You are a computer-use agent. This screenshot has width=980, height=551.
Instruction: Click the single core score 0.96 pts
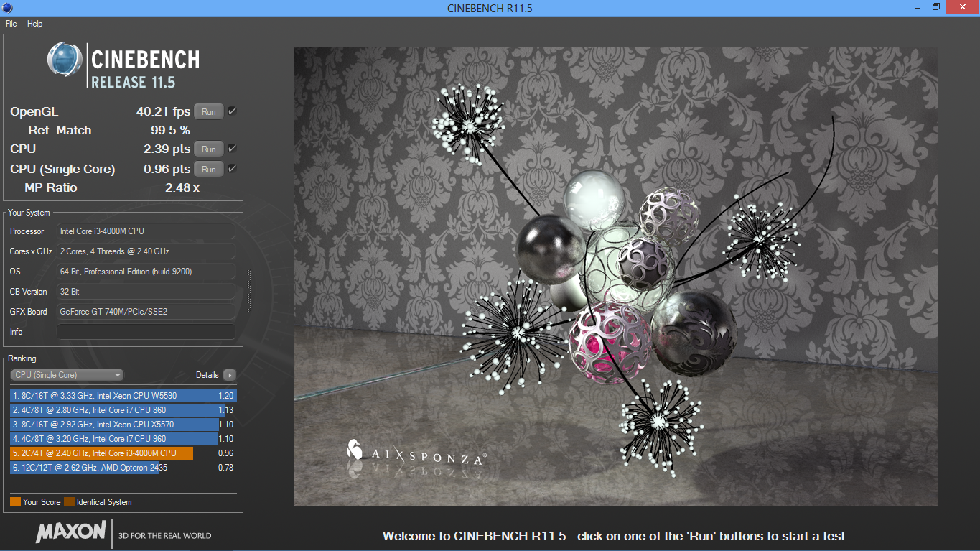(167, 169)
